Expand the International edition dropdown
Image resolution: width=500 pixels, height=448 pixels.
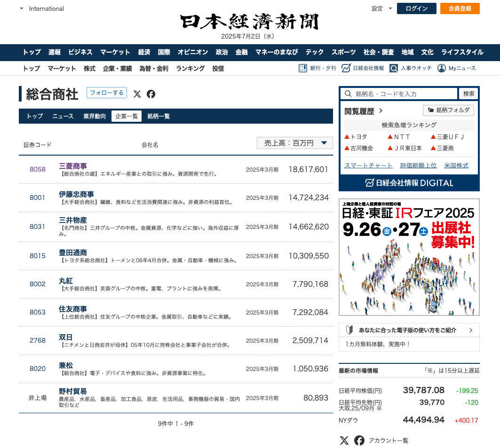(22, 8)
